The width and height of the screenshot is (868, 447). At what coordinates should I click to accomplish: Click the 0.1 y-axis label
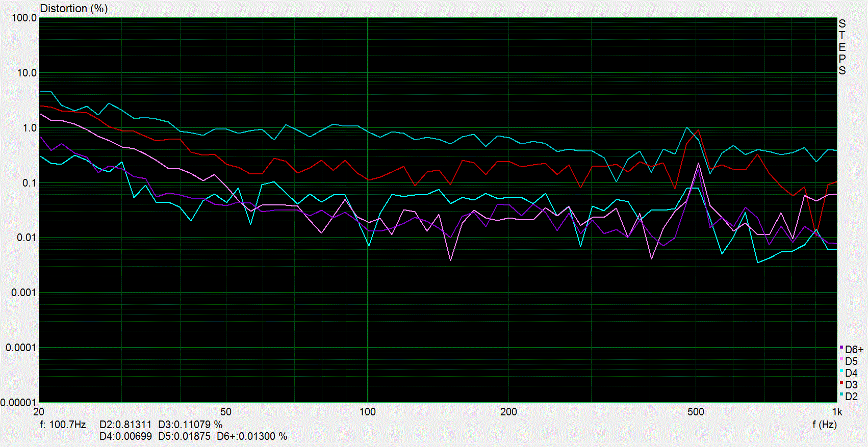tap(30, 183)
